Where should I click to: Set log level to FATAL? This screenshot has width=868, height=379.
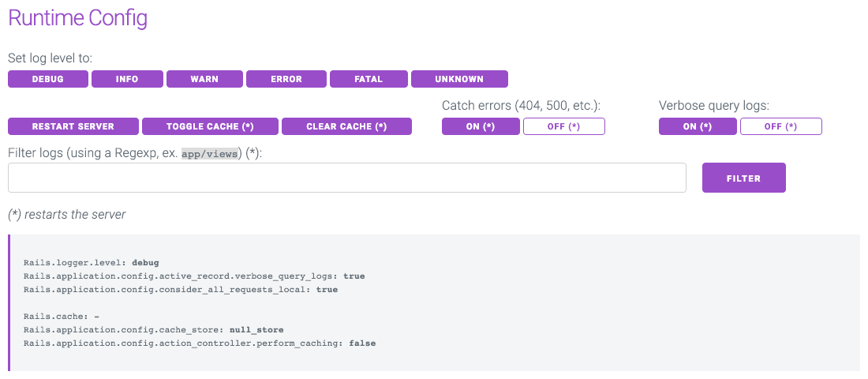[x=369, y=79]
